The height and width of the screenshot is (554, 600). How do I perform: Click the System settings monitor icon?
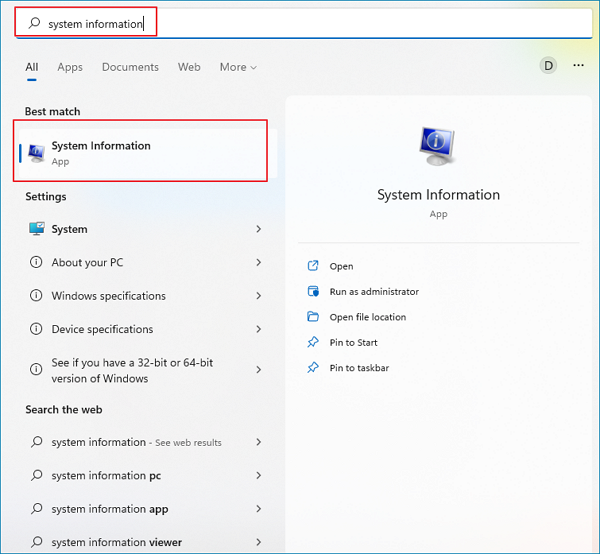(37, 229)
